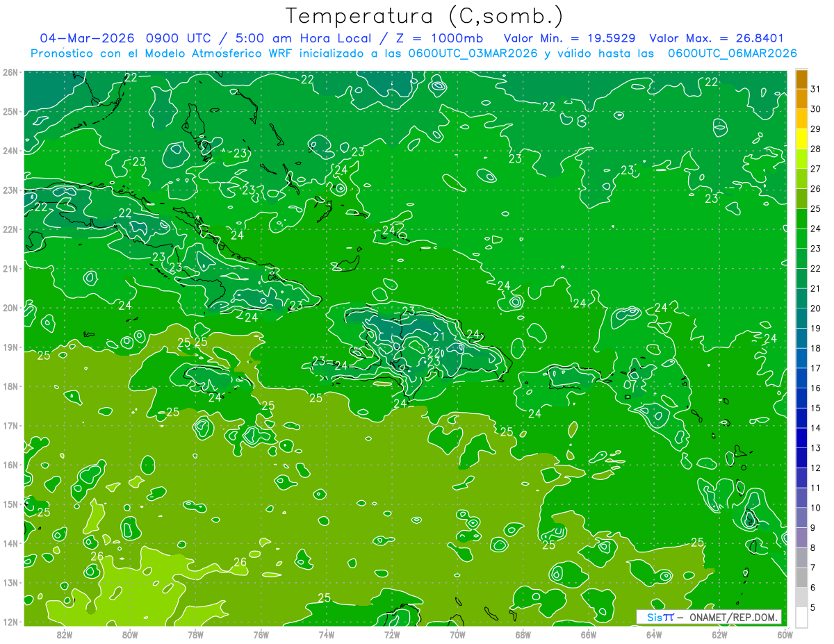This screenshot has height=644, width=834.
Task: Click the 'Valor Min. = 19.5929' reading
Action: pyautogui.click(x=570, y=38)
